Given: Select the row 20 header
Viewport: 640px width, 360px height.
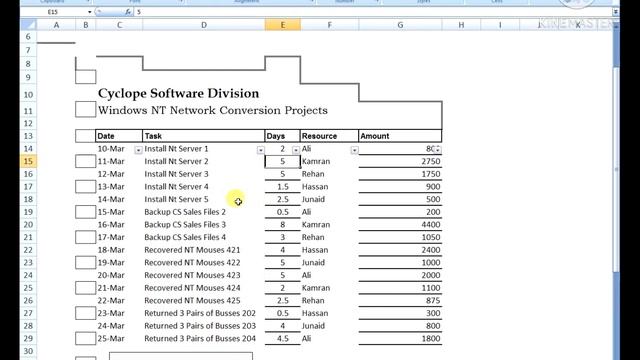Looking at the screenshot, I should coord(28,224).
